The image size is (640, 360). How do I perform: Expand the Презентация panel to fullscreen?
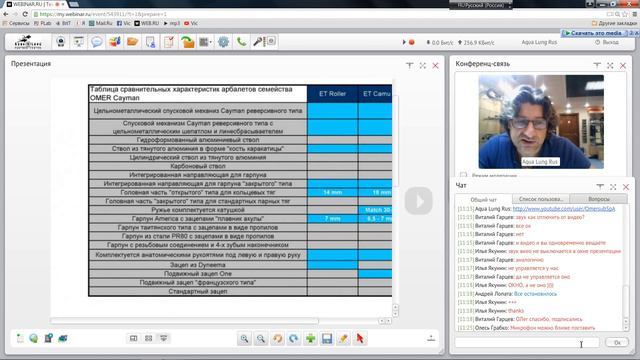(x=422, y=65)
